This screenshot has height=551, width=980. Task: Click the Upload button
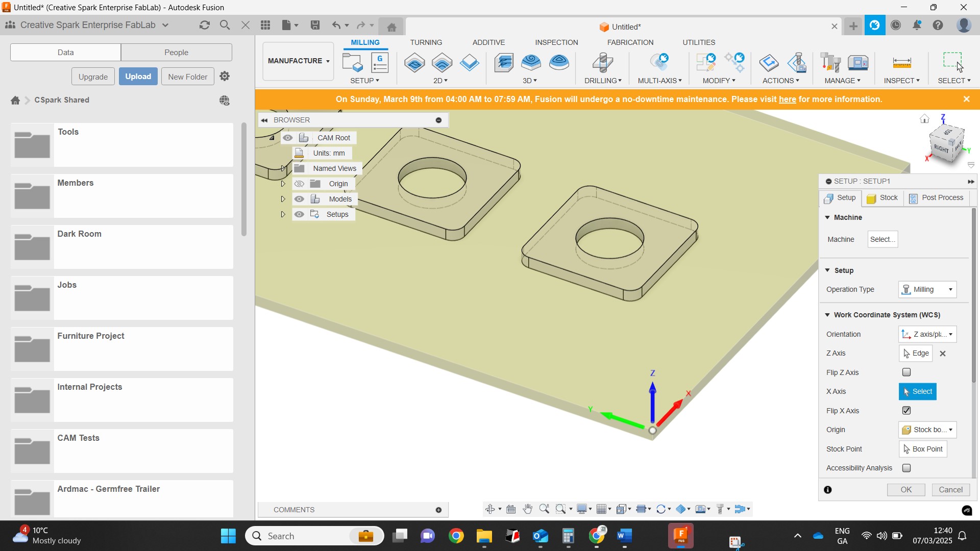click(x=138, y=77)
